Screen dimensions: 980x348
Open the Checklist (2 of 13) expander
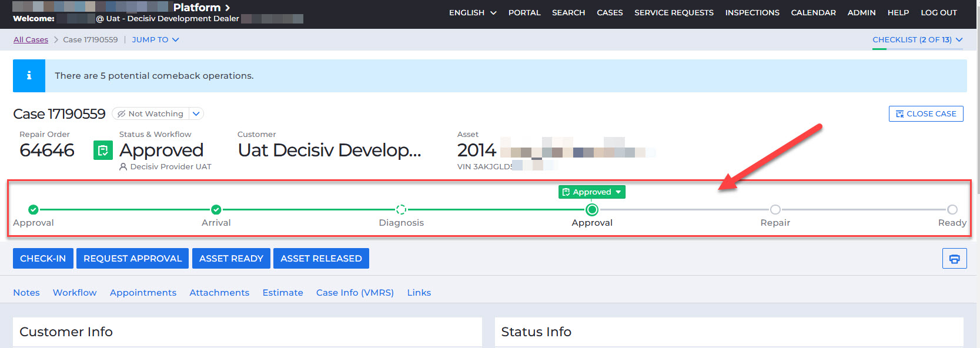coord(917,40)
